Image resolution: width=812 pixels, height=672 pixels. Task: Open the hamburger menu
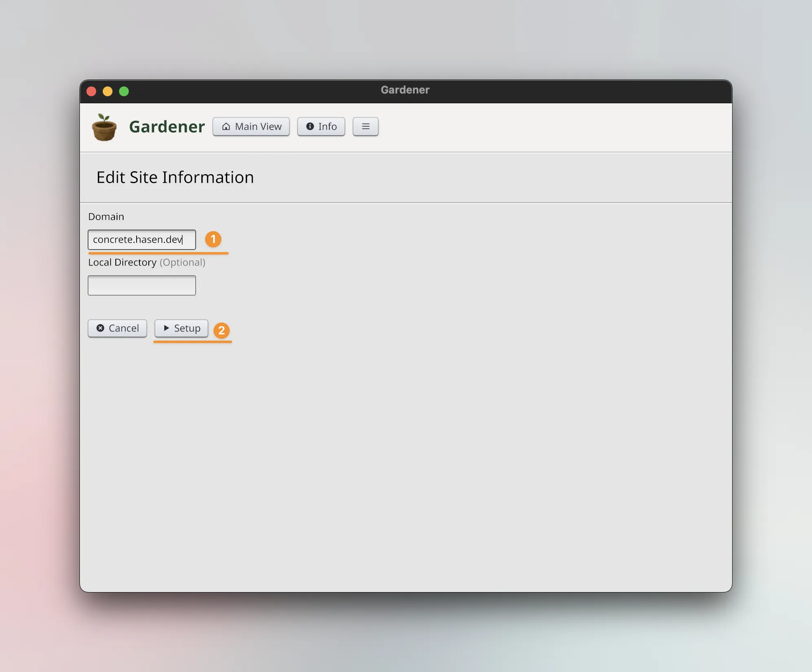pos(365,126)
